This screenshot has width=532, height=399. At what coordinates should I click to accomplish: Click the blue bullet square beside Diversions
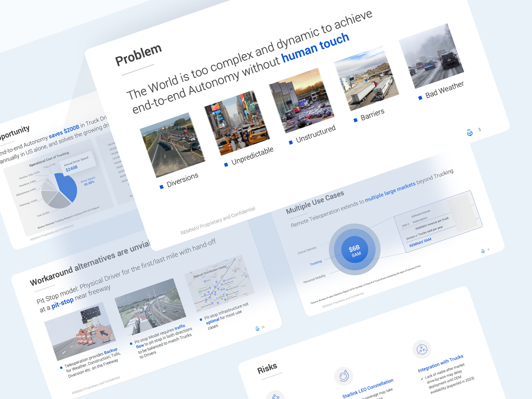tap(162, 187)
